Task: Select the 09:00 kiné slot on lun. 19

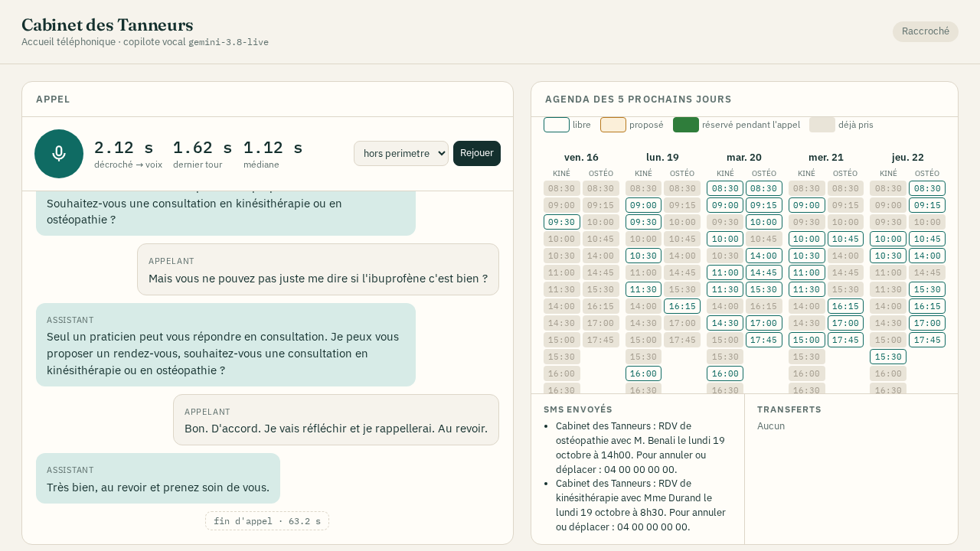Action: coord(644,205)
